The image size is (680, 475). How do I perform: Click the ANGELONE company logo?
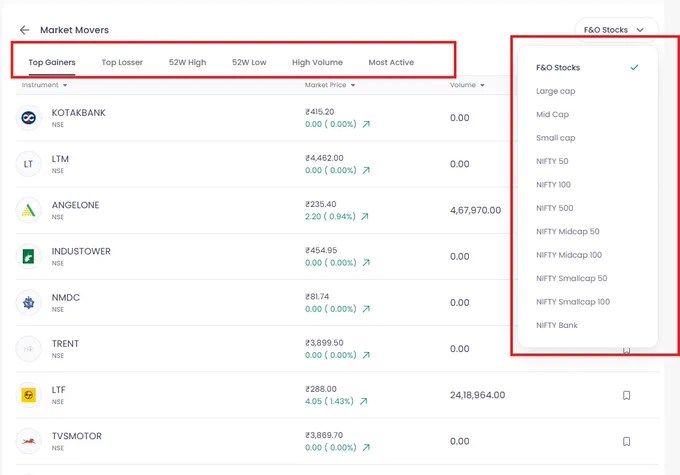29,210
